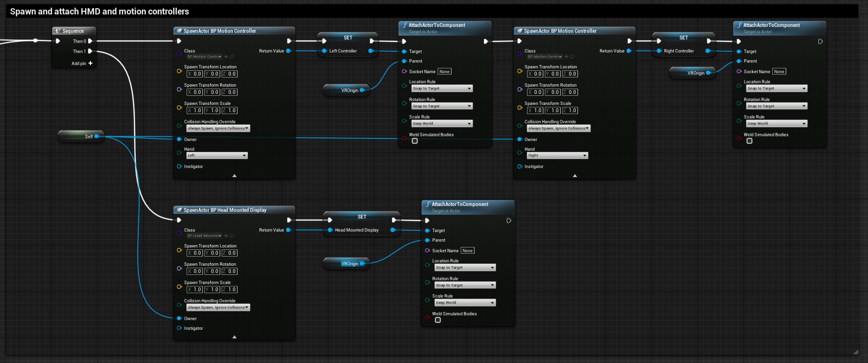Click the VROrigin output pin feeding the HMD attach node

(362, 263)
